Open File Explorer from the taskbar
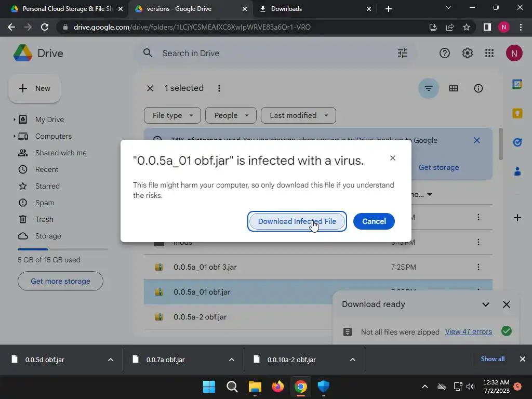Image resolution: width=532 pixels, height=399 pixels. 255,387
